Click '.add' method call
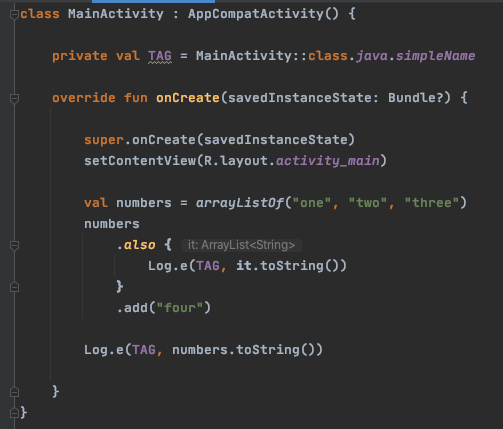This screenshot has height=429, width=503. [x=132, y=308]
